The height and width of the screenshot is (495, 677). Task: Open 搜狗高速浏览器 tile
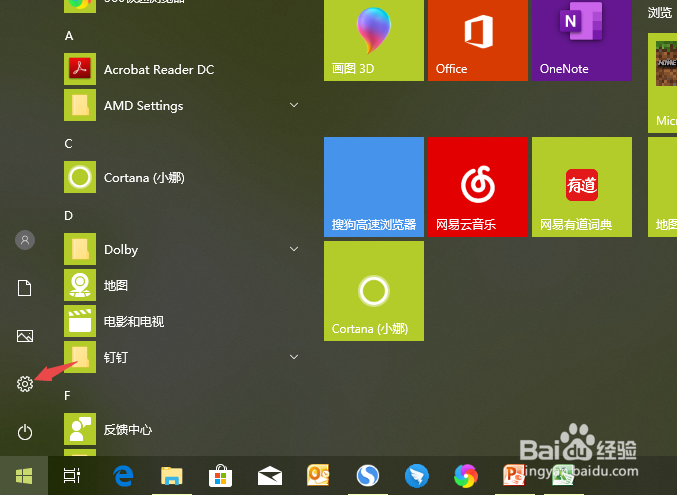click(x=374, y=187)
